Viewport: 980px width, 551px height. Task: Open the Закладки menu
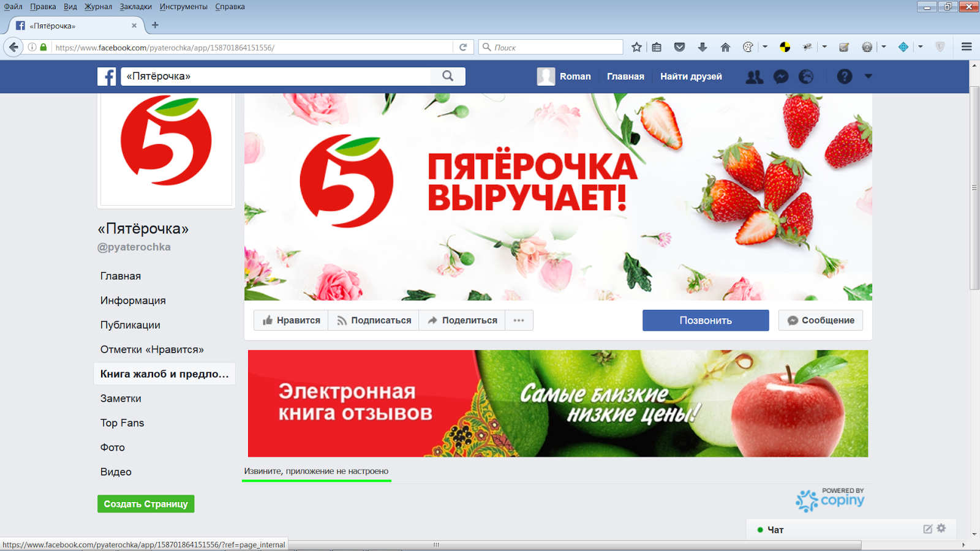pyautogui.click(x=135, y=7)
